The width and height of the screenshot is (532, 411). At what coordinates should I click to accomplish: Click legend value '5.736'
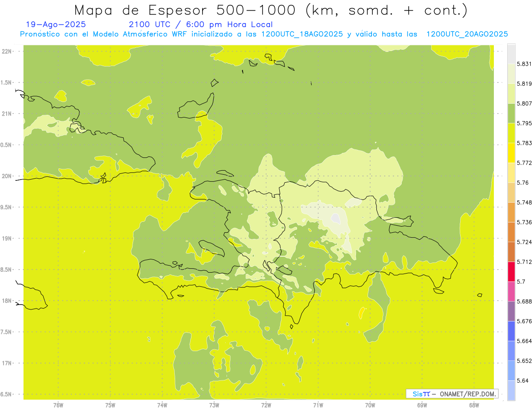pyautogui.click(x=524, y=222)
